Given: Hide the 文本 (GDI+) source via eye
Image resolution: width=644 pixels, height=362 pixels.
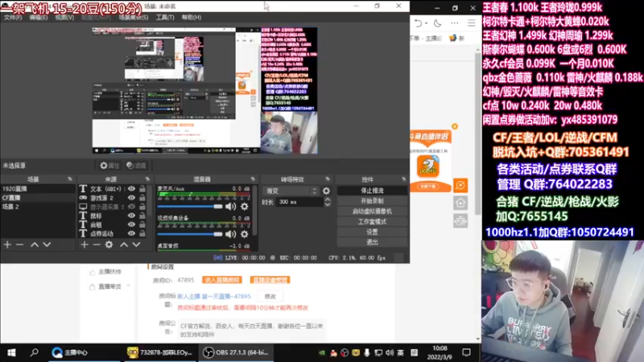Looking at the screenshot, I should [131, 189].
